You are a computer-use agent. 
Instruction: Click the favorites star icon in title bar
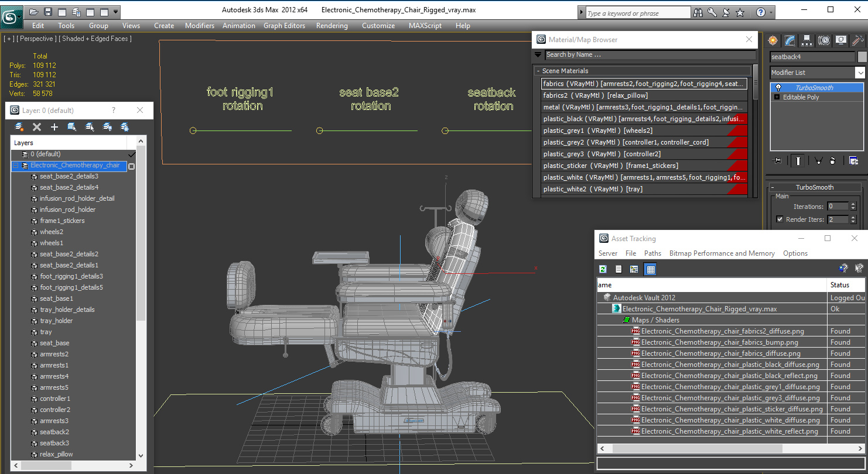coord(740,12)
